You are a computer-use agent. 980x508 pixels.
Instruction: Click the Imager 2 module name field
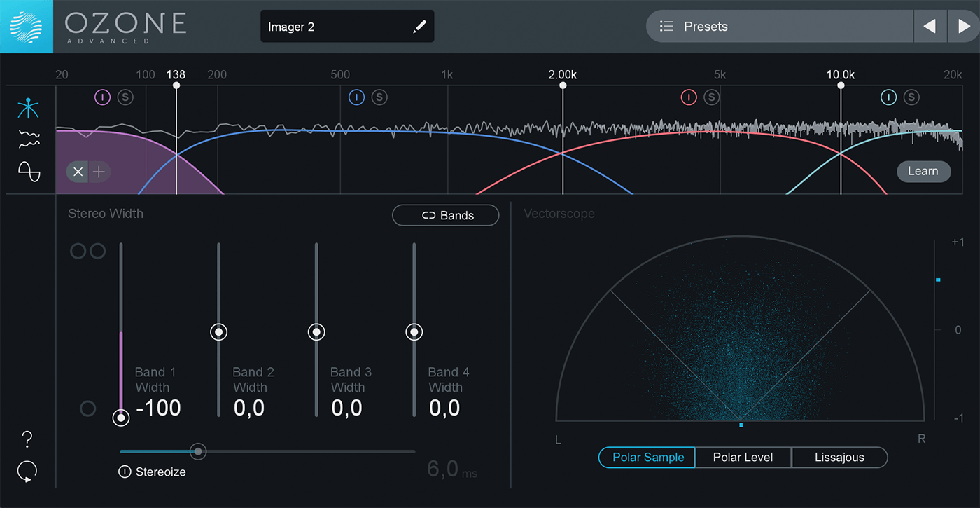(x=347, y=27)
